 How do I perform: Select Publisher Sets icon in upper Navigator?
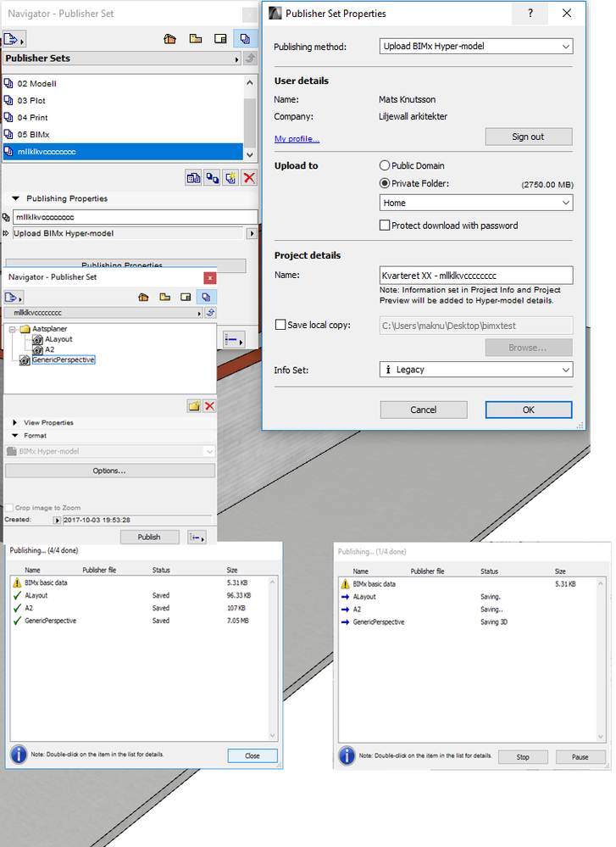[245, 39]
